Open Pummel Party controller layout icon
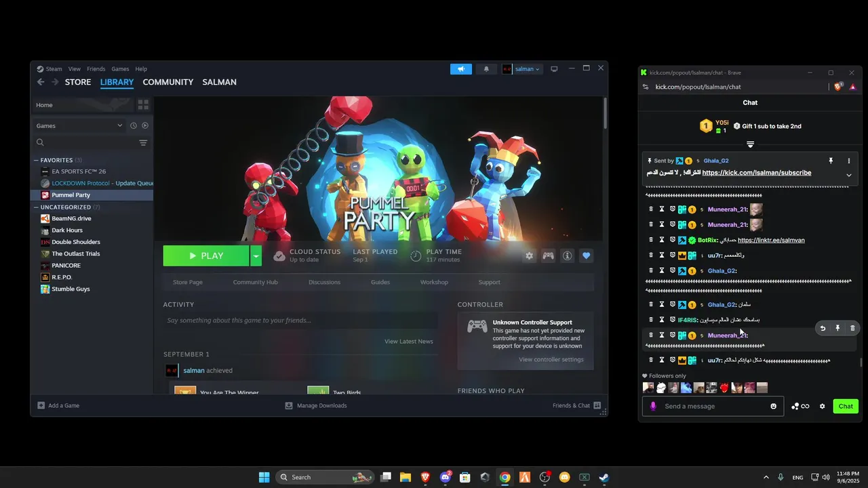Screen dimensions: 868x488 [x=548, y=256]
